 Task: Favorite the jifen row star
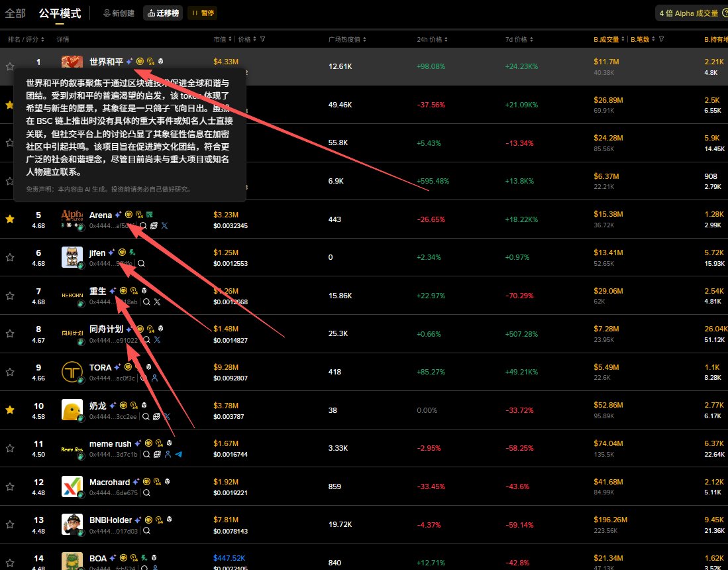[10, 257]
